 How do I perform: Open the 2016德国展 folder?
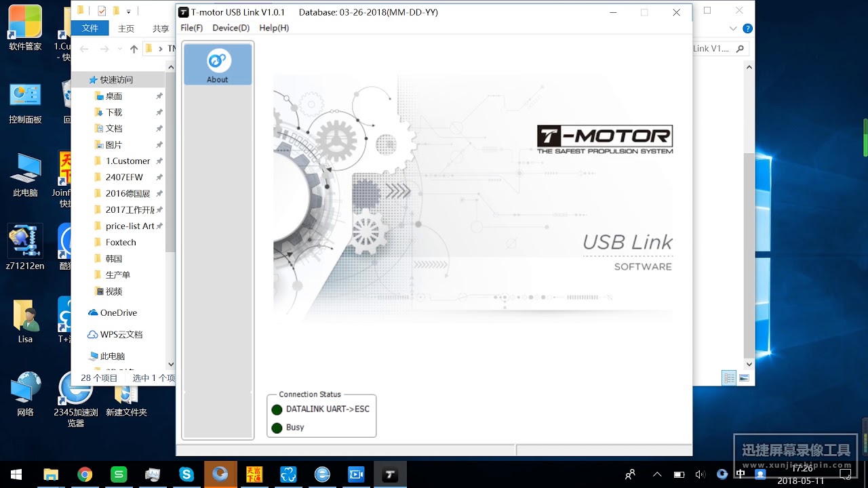tap(127, 194)
